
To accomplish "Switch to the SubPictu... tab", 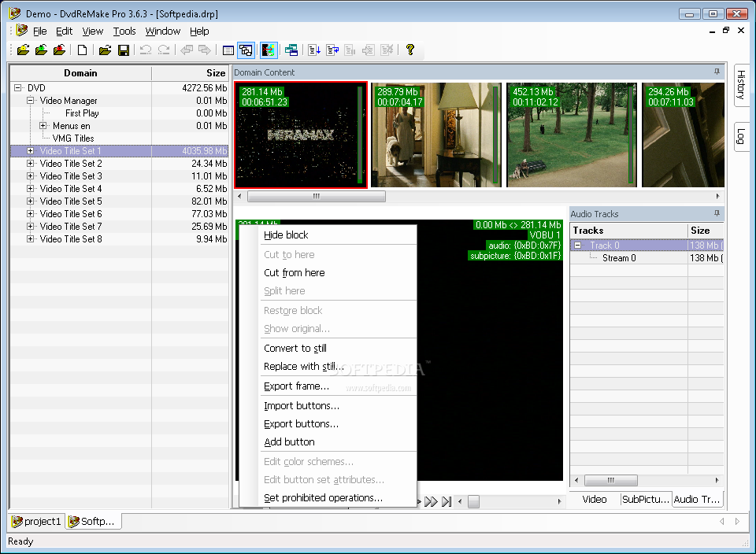I will click(x=646, y=500).
